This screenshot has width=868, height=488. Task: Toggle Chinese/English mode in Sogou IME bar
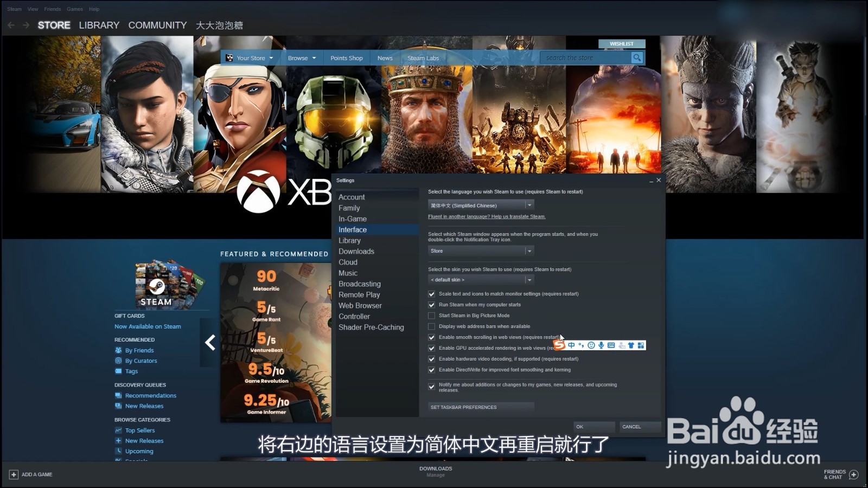point(571,345)
